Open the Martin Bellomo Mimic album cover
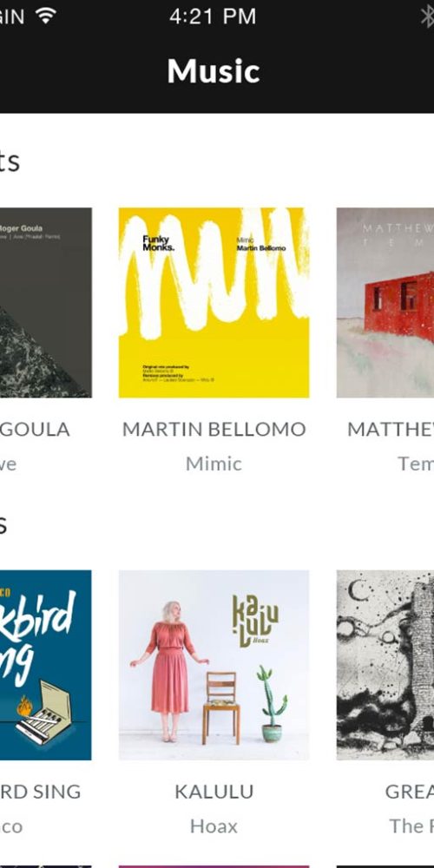 pyautogui.click(x=214, y=302)
